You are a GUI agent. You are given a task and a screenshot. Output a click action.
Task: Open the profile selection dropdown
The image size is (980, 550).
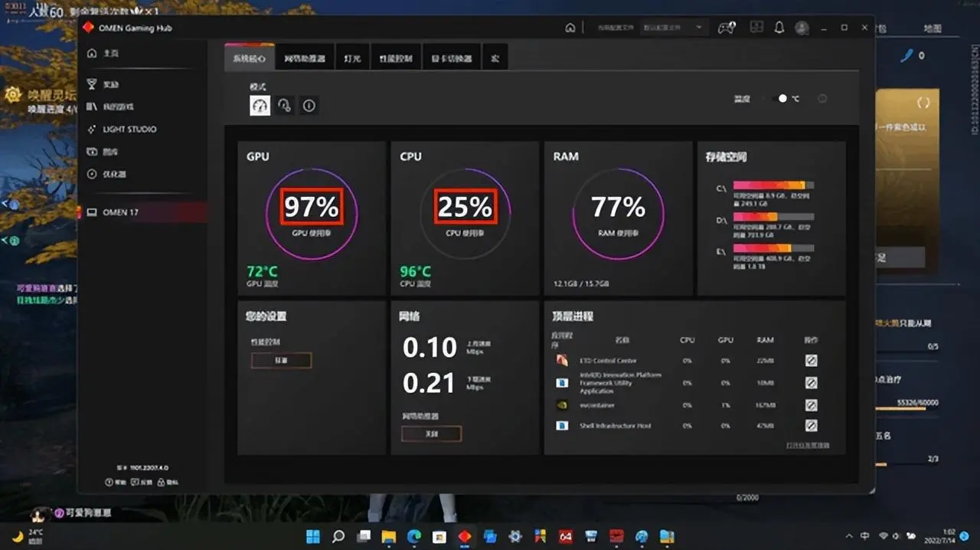coord(672,28)
